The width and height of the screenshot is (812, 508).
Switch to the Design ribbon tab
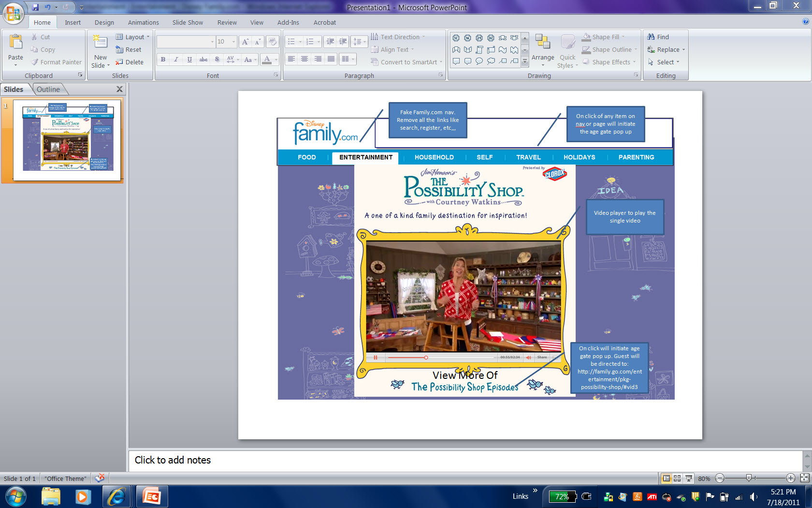tap(104, 22)
